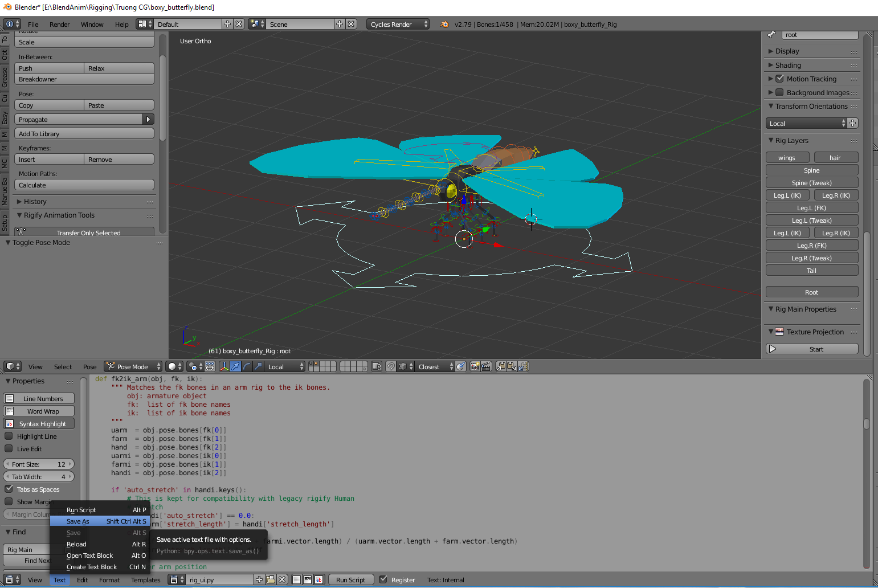
Task: Create a new text block with the plus icon
Action: 259,579
